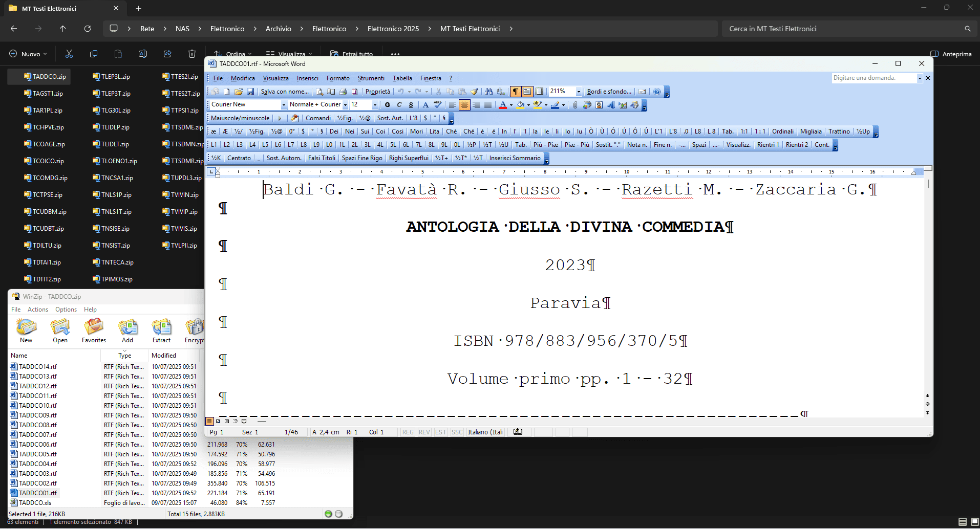Expand Explorer's Nuovo dropdown
980x529 pixels.
[29, 54]
